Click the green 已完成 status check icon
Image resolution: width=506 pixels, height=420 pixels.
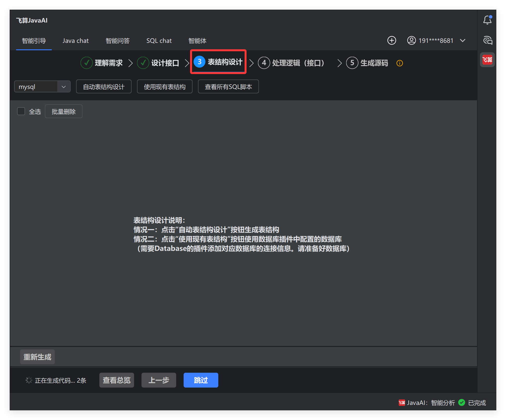click(x=461, y=402)
